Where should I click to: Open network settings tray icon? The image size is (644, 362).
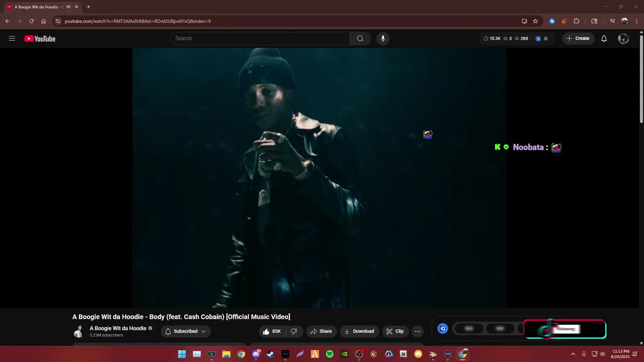[x=594, y=354]
